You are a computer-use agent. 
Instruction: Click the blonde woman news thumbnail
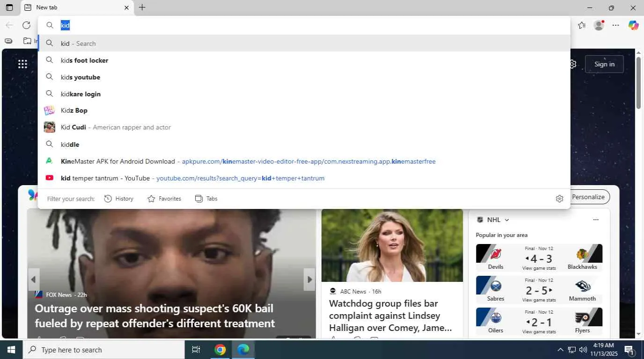click(392, 245)
